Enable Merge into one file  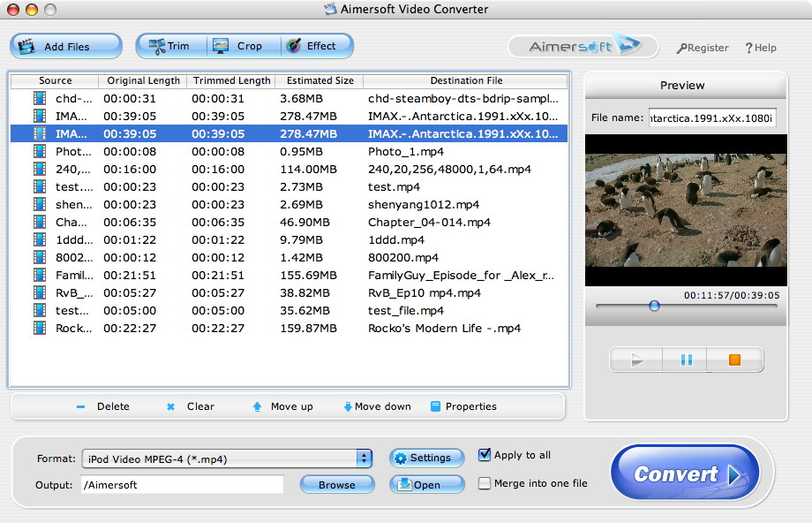(485, 483)
